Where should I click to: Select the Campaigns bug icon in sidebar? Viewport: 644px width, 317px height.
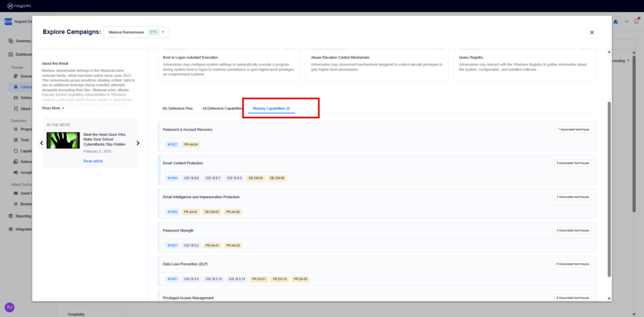tap(16, 87)
